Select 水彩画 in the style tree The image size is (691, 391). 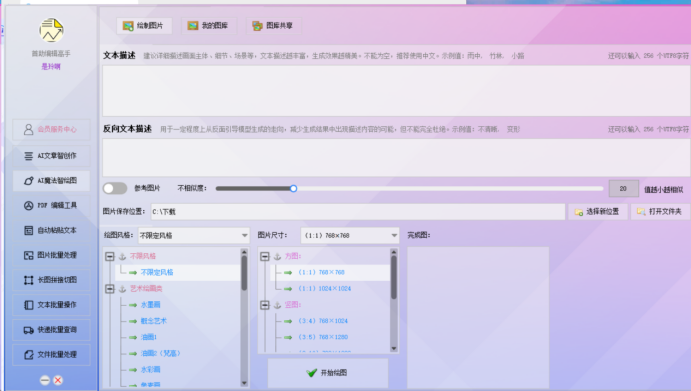pyautogui.click(x=150, y=369)
